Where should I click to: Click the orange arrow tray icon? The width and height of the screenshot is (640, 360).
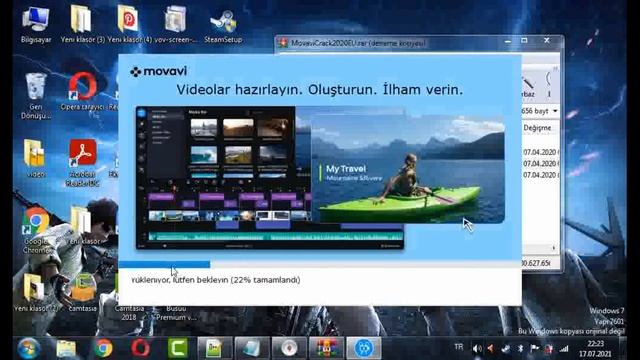(490, 349)
